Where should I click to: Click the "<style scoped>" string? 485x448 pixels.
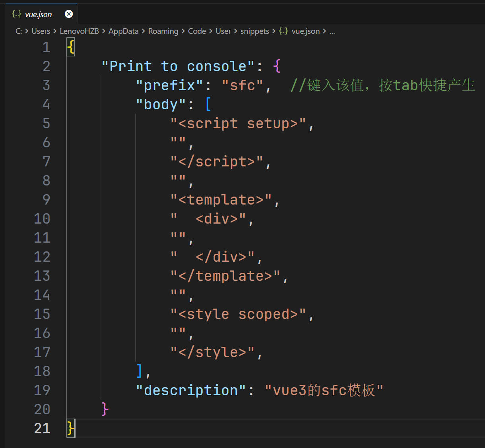(238, 314)
